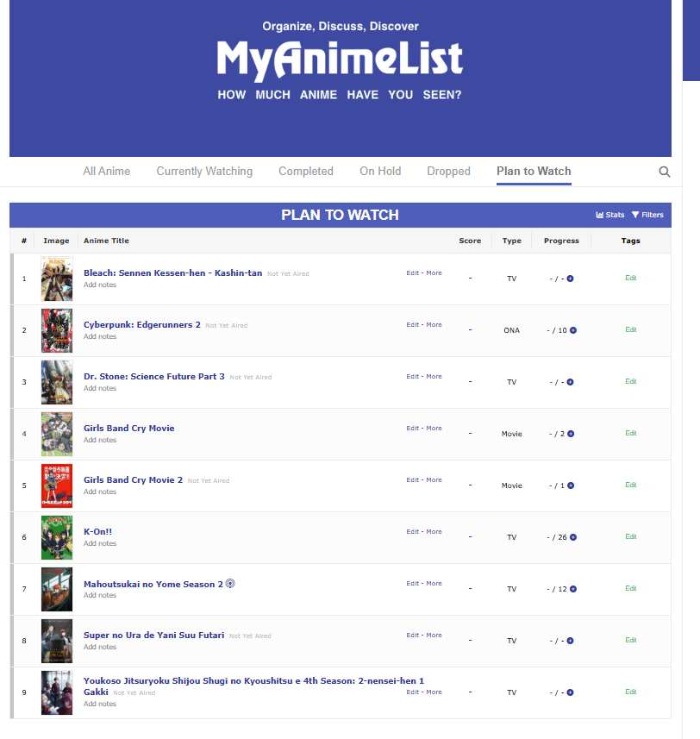The width and height of the screenshot is (700, 739).
Task: Open Bleach: Sennen Kessen-hen - Kashin-tan title
Action: (173, 272)
